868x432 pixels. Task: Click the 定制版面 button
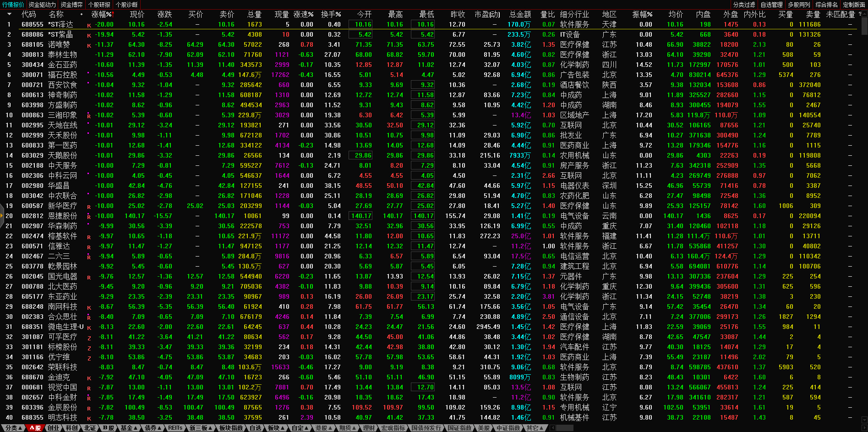pos(854,5)
